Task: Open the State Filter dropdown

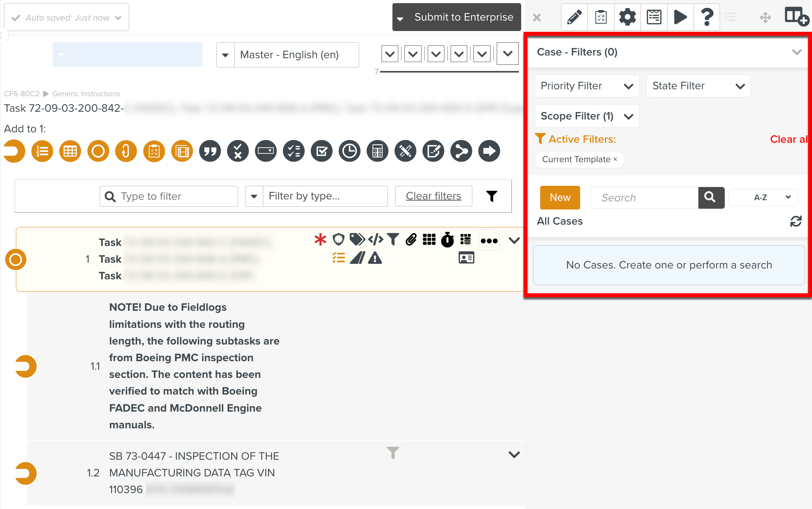Action: [x=698, y=86]
